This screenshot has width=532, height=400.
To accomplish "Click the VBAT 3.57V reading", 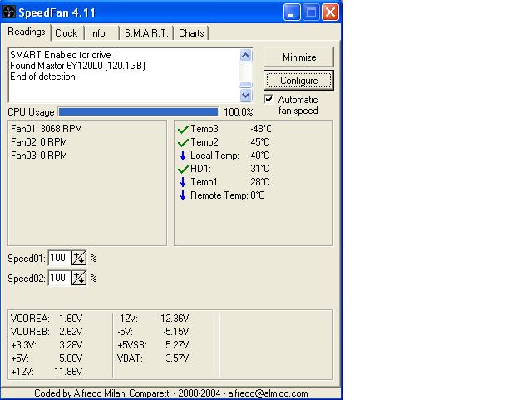I will click(153, 358).
